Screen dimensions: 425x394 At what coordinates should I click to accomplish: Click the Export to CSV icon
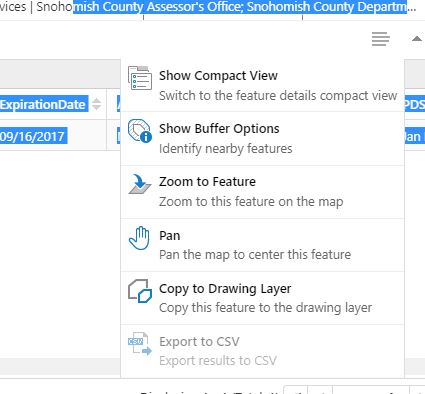(140, 344)
